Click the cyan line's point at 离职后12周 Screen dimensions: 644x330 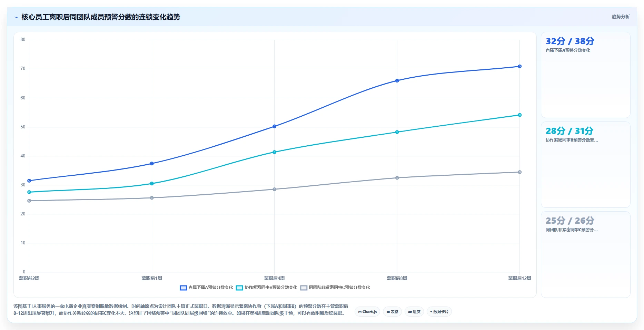519,115
